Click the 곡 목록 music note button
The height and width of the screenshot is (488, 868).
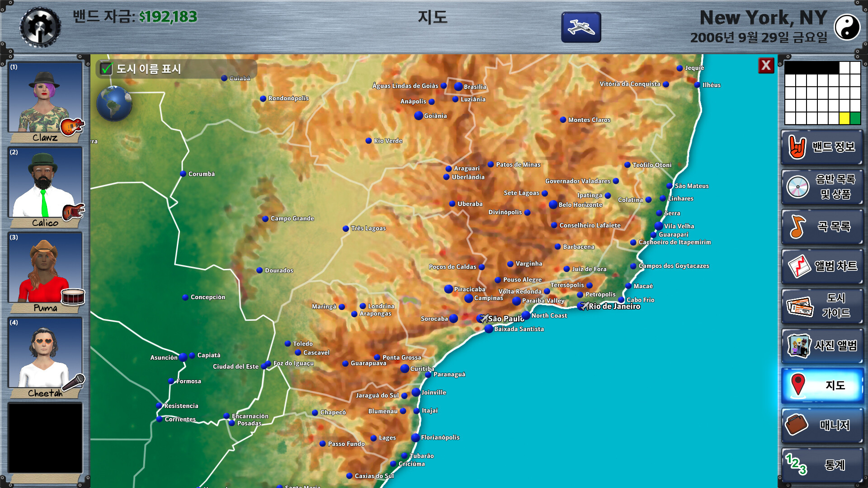(x=822, y=226)
